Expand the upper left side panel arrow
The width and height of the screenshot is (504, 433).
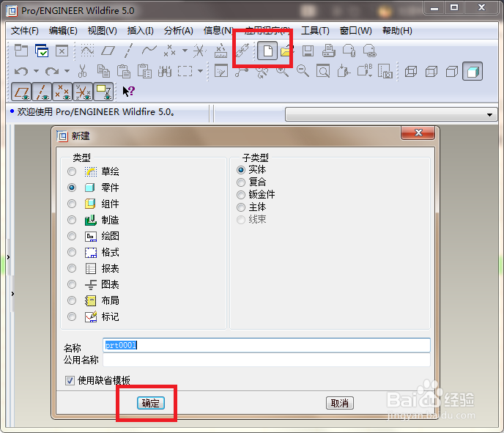pyautogui.click(x=8, y=257)
